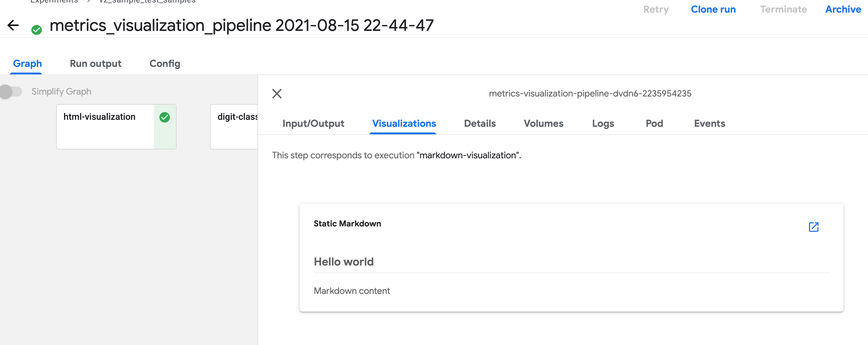Image resolution: width=868 pixels, height=345 pixels.
Task: Open the Pod tab
Action: pyautogui.click(x=654, y=124)
